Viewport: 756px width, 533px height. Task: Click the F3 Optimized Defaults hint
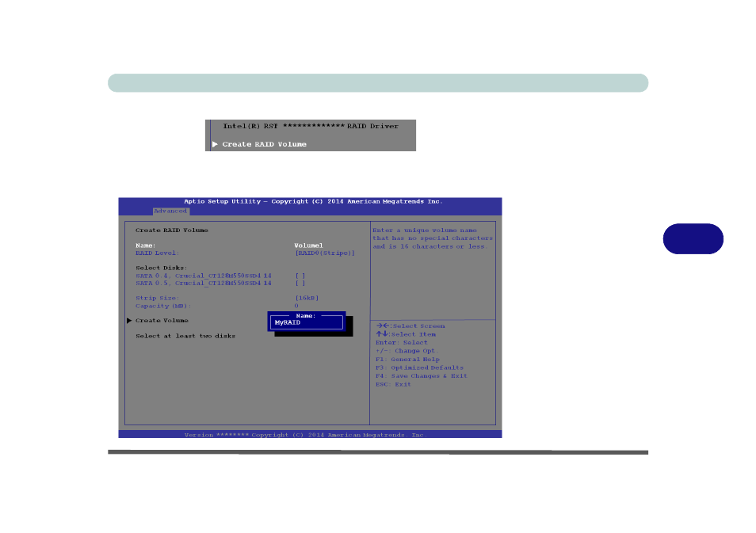(419, 367)
